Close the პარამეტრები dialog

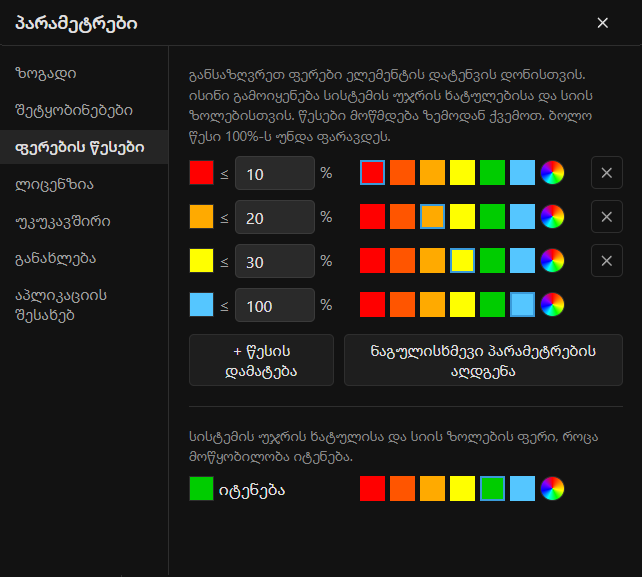tap(603, 23)
